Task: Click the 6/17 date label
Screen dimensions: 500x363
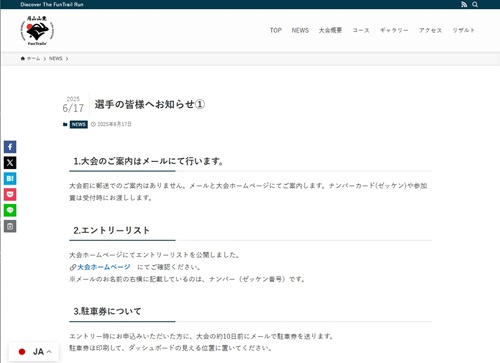Action: (73, 108)
